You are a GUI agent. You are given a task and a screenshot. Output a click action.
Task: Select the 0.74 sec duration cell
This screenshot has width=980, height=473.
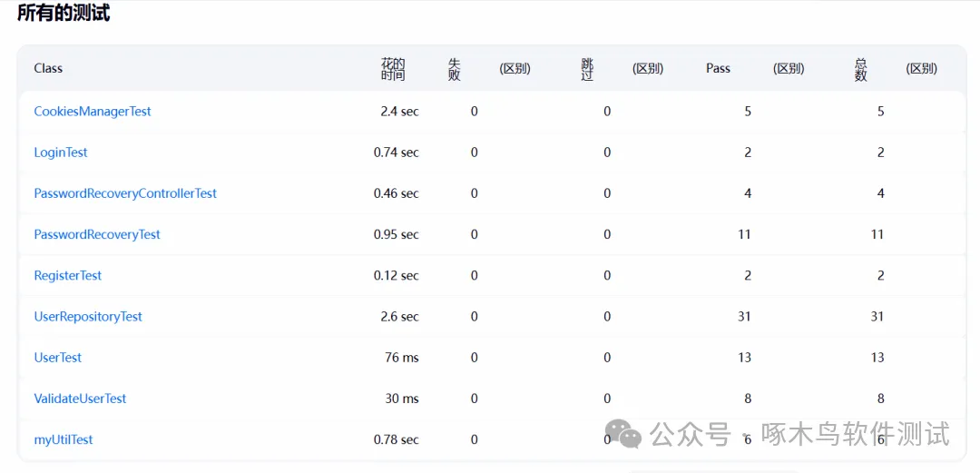[x=397, y=153]
